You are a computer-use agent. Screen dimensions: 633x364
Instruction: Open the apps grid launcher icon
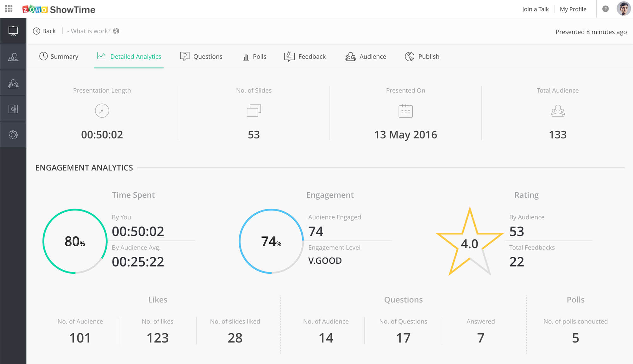click(9, 9)
